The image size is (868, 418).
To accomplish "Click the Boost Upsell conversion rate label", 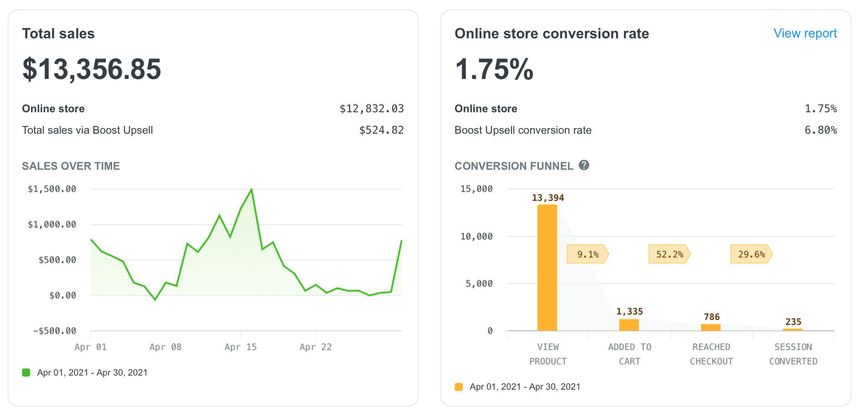I will [523, 130].
